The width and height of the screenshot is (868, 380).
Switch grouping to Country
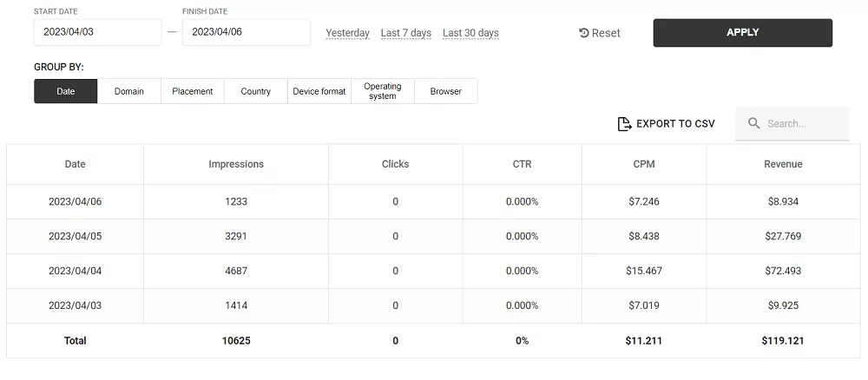(256, 91)
